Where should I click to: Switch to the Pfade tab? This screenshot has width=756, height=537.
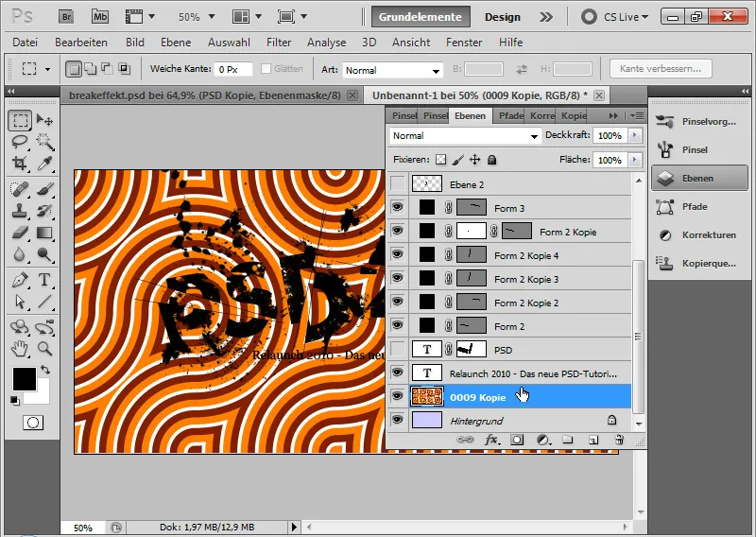coord(510,115)
